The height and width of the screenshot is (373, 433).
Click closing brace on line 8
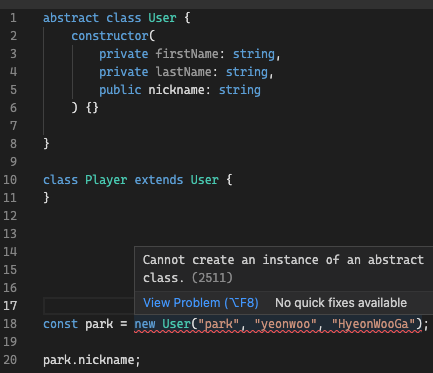click(46, 144)
